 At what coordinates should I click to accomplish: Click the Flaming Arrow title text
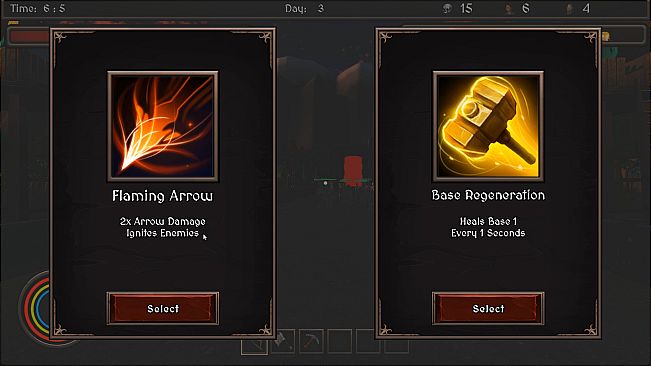point(162,196)
